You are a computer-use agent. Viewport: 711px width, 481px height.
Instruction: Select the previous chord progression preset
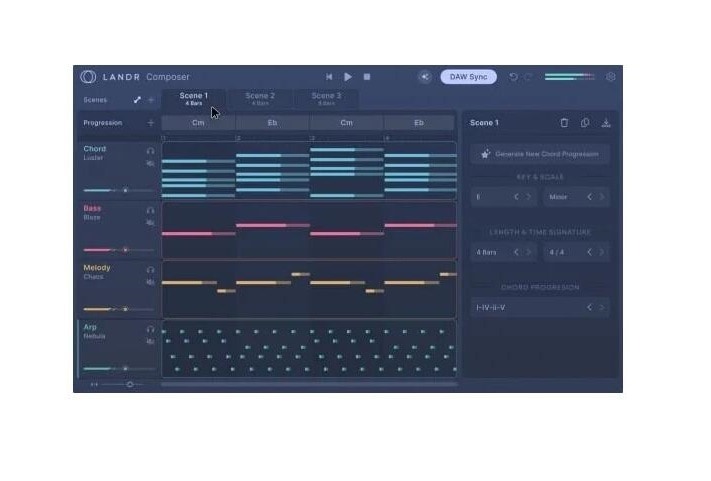pyautogui.click(x=589, y=307)
